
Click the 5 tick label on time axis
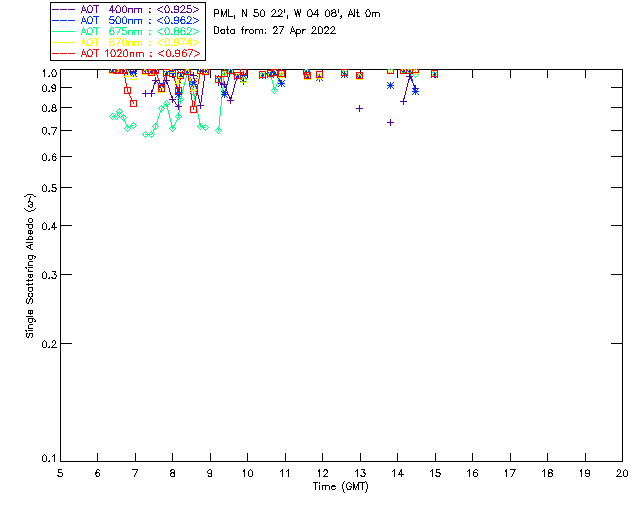pos(60,473)
